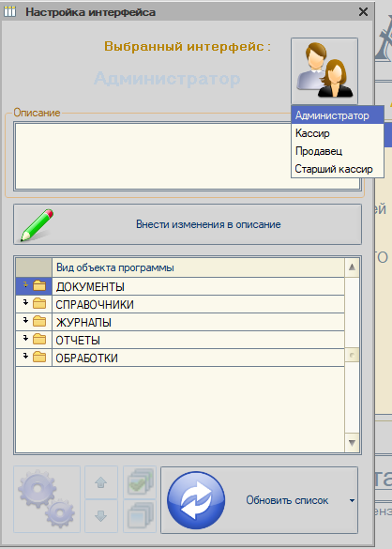Expand the СПРАВОЧНИКИ tree arrow
Screen dimensions: 392x549
tap(25, 303)
